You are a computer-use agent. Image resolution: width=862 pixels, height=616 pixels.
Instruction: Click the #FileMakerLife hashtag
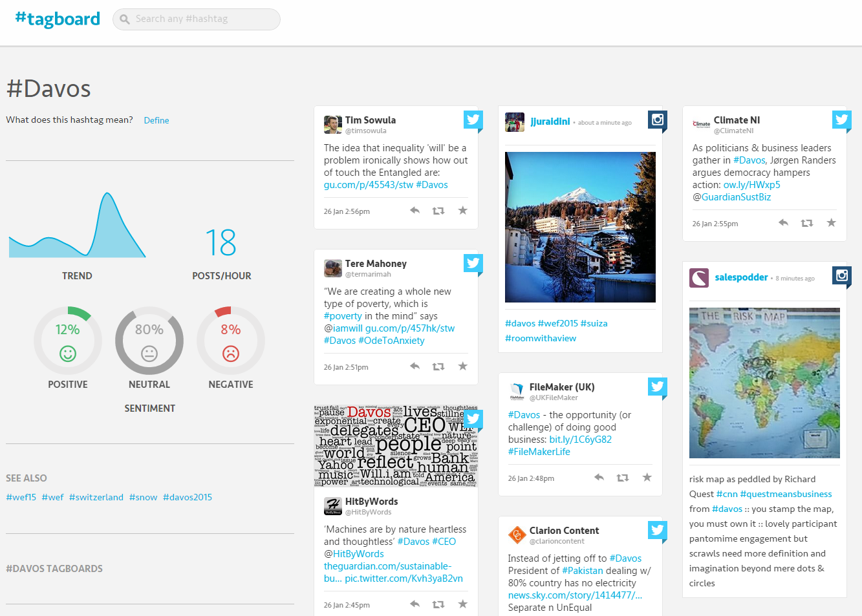coord(539,452)
